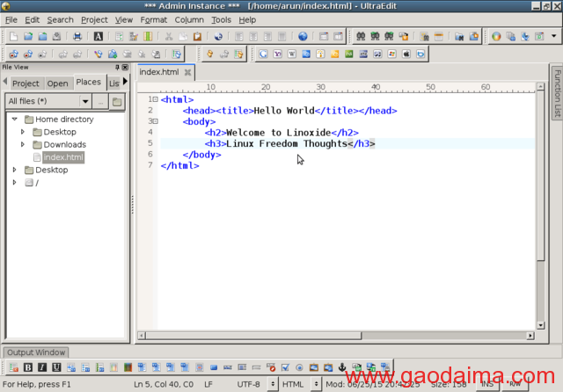Click the first macro record icon
563x392 pixels.
pyautogui.click(x=14, y=54)
